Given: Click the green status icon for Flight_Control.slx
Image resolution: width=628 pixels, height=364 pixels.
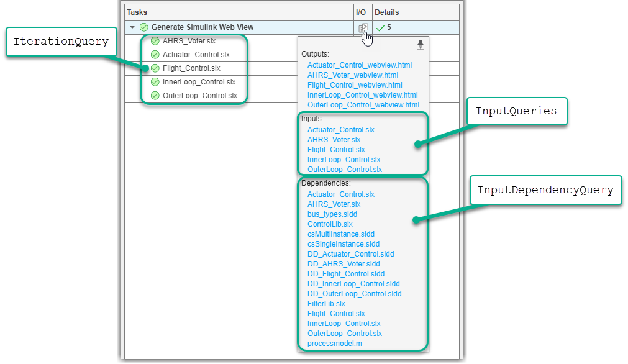Looking at the screenshot, I should click(154, 68).
